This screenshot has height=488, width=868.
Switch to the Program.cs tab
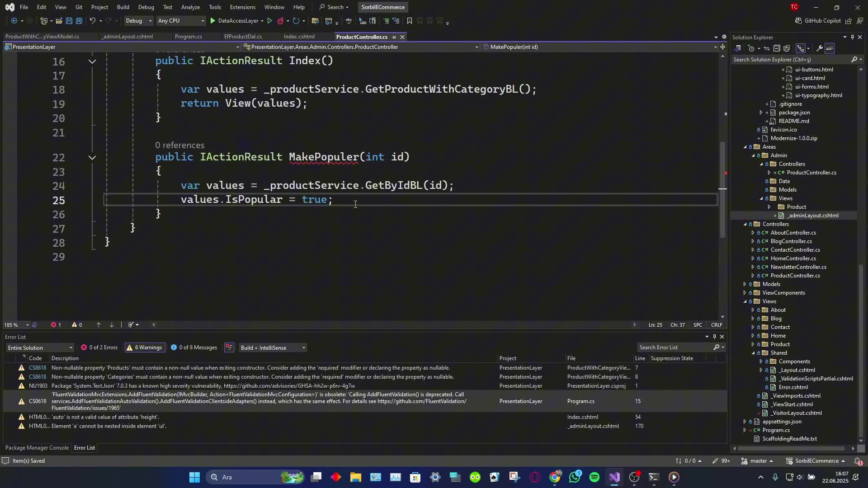188,37
